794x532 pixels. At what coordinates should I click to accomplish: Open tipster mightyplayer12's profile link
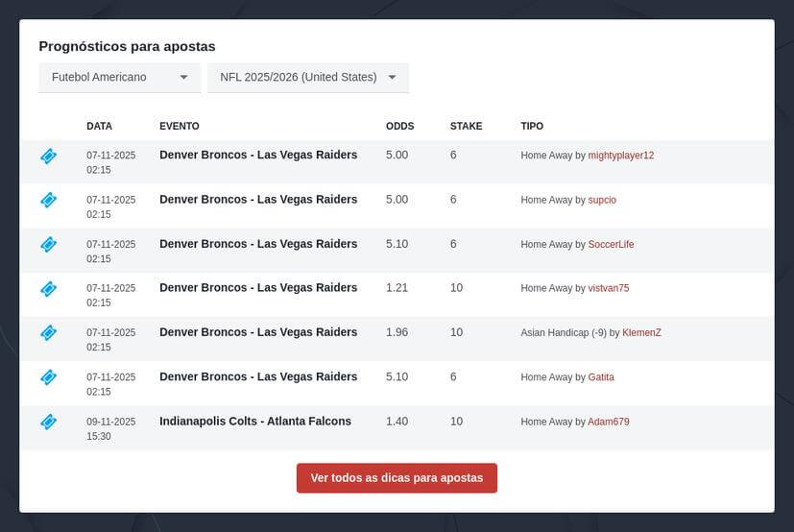(621, 156)
